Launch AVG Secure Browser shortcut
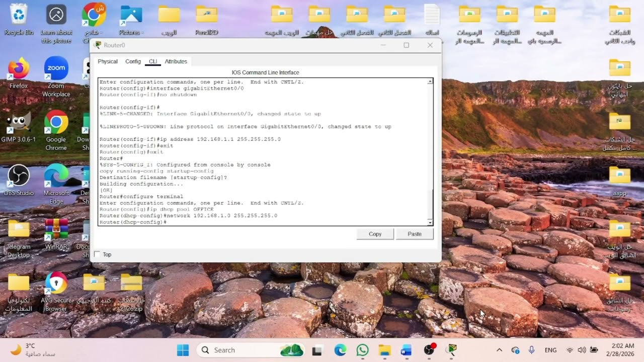This screenshot has width=644, height=362. coord(56,292)
